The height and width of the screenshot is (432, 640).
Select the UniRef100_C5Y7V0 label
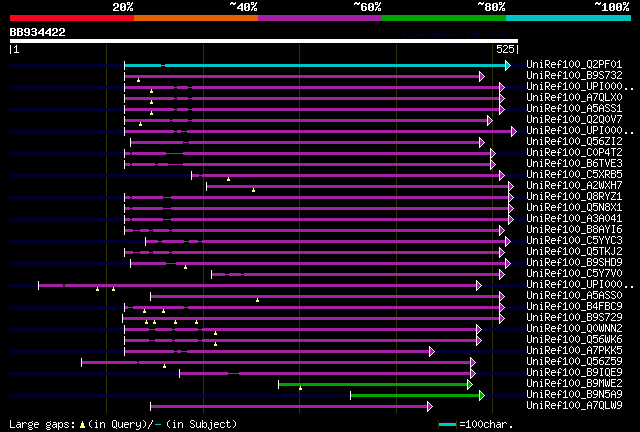tap(574, 274)
